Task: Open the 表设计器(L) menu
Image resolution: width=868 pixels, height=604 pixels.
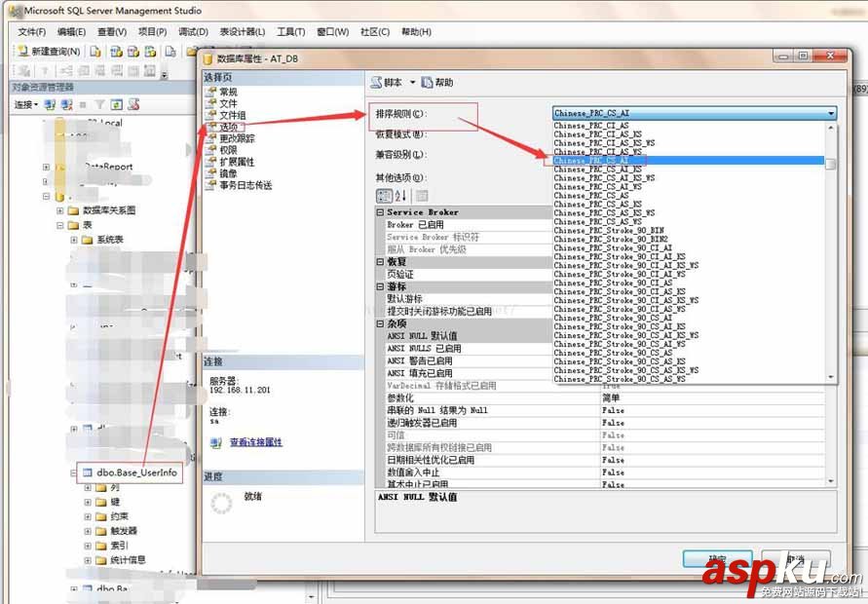Action: [243, 31]
